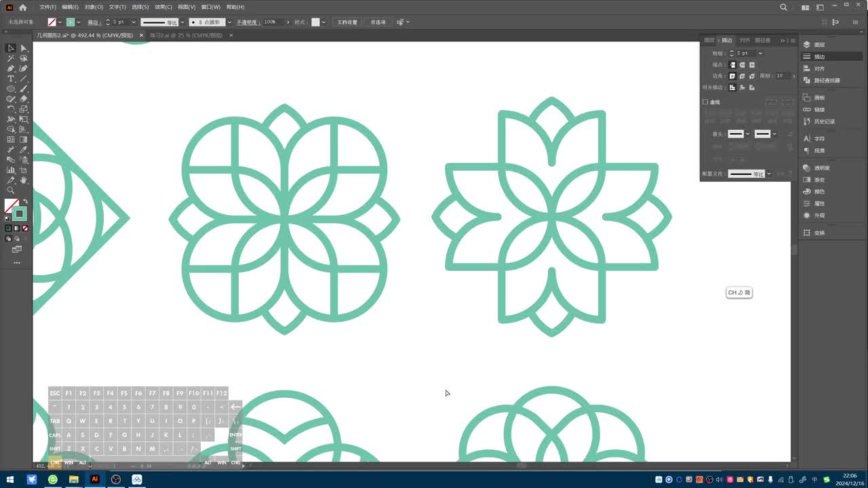The height and width of the screenshot is (488, 868).
Task: Select the Gradient tool
Action: (x=24, y=140)
